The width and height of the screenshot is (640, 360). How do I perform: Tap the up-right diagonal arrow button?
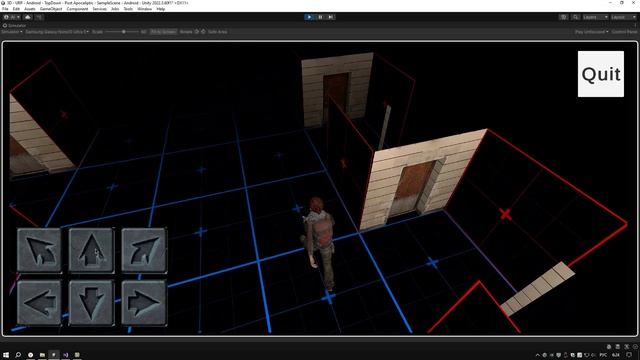[x=144, y=250]
